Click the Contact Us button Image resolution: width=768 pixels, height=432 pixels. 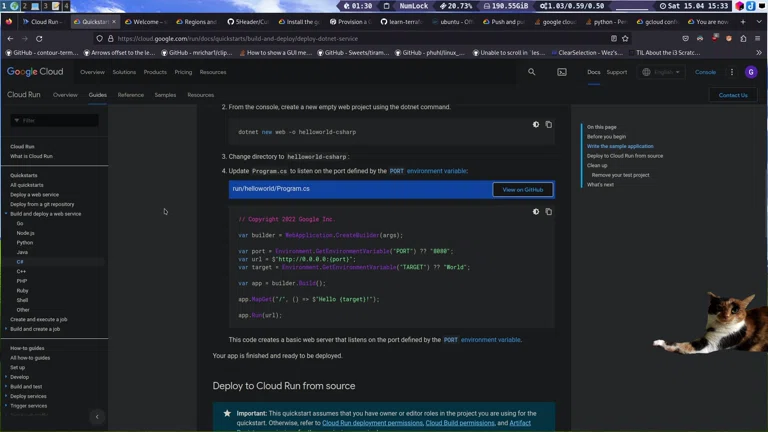(733, 95)
